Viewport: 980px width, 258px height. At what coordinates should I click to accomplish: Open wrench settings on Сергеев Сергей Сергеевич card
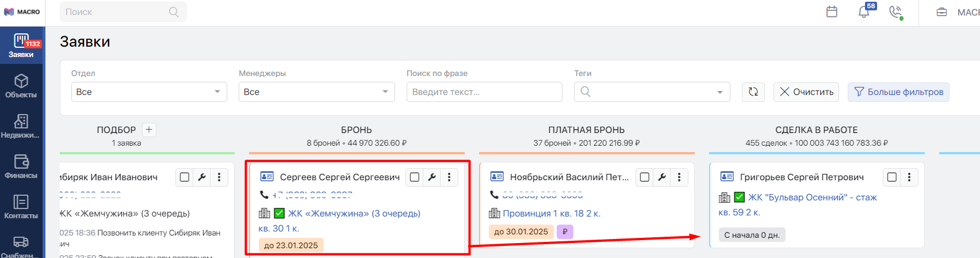432,177
